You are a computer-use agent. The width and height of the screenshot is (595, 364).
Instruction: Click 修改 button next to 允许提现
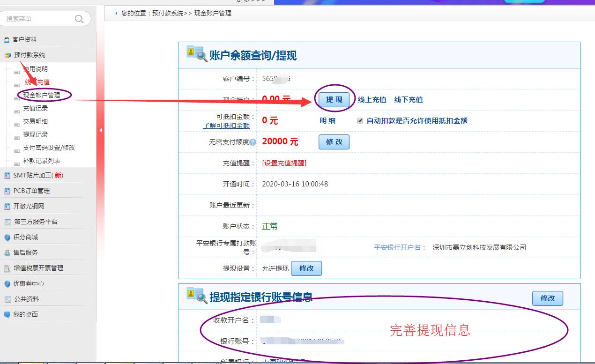(x=306, y=268)
